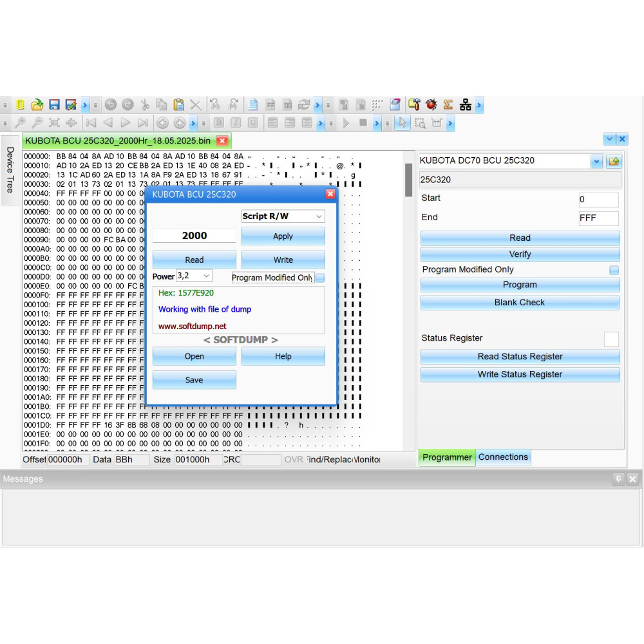
Task: Click the X Delete icon in the toolbar
Action: (196, 105)
